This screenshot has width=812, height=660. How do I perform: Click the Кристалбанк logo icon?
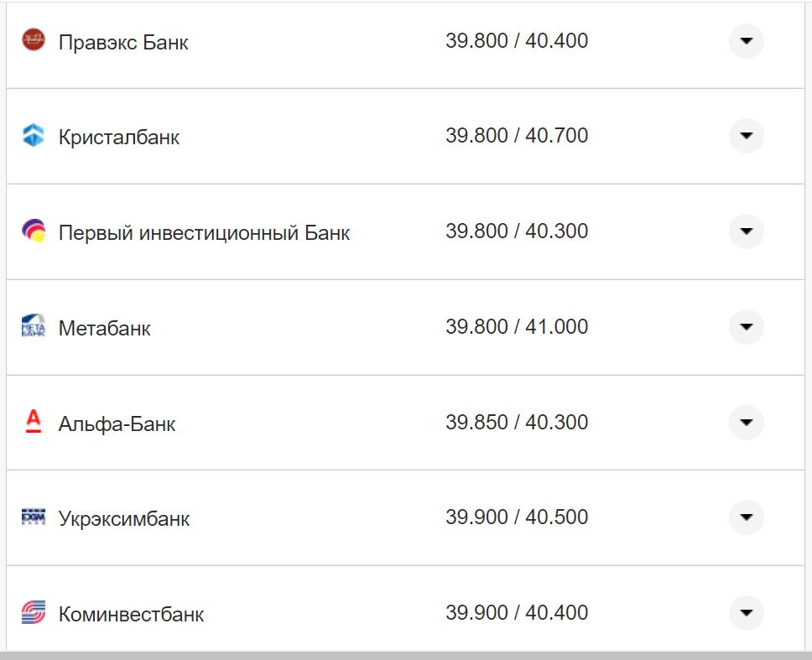(34, 136)
